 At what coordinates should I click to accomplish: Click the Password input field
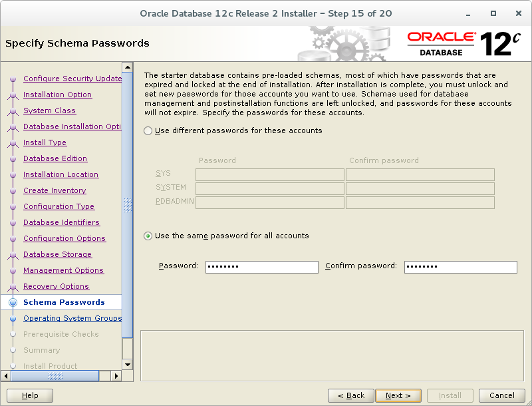coord(261,267)
